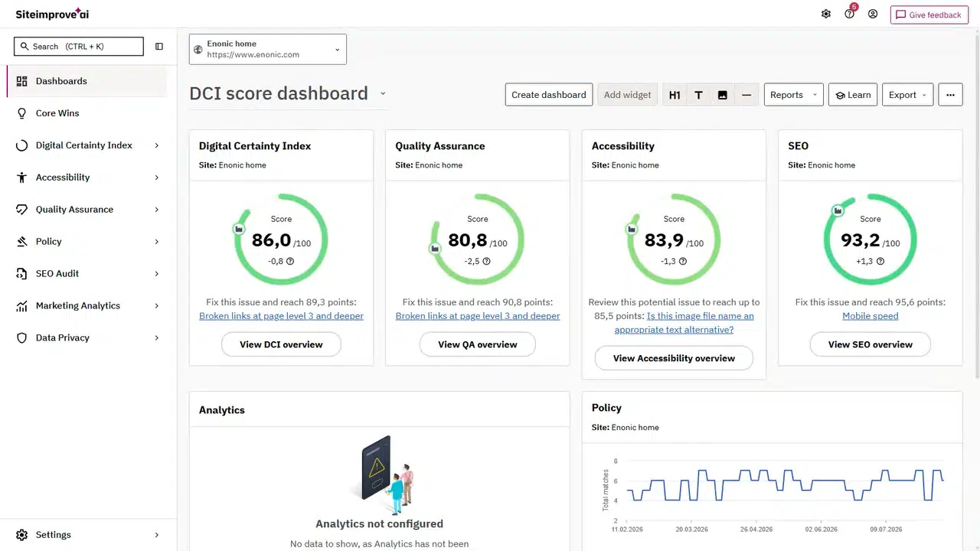The height and width of the screenshot is (551, 980).
Task: Insert a divider line widget
Action: pyautogui.click(x=746, y=95)
